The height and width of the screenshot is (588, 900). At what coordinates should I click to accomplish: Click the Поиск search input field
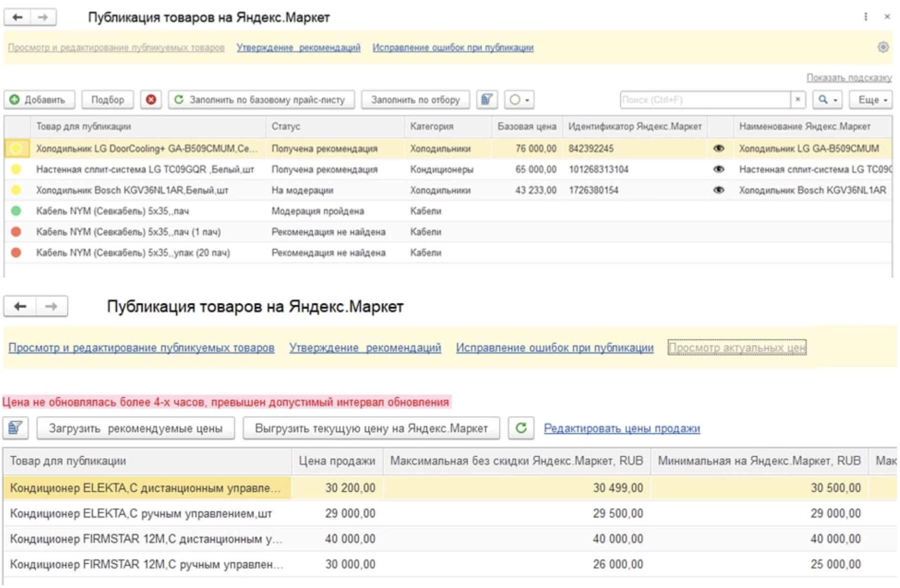click(x=704, y=100)
